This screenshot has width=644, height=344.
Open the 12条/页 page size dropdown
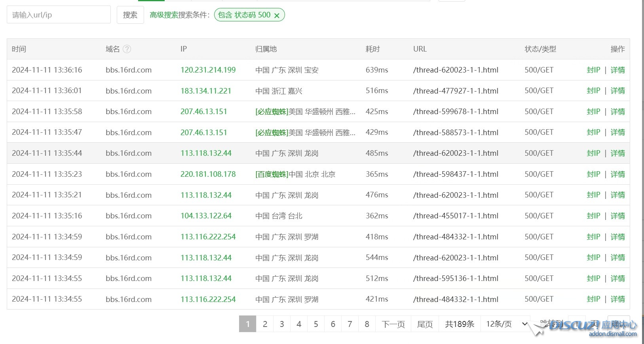pos(506,324)
